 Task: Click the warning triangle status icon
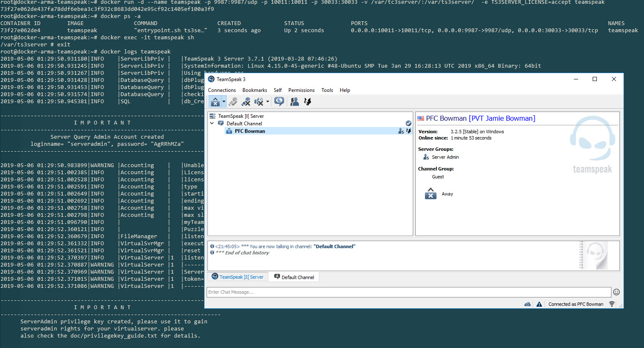[539, 304]
